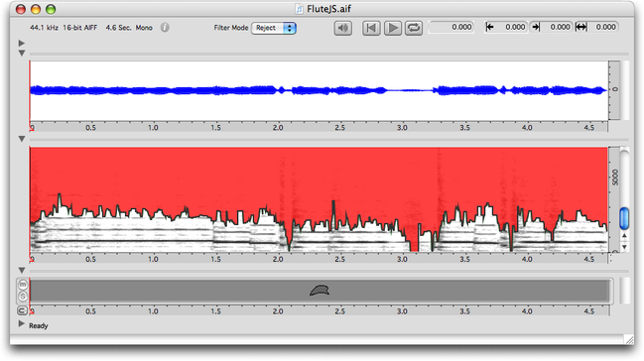Play the FluteJS audio
The width and height of the screenshot is (644, 361).
click(x=393, y=28)
